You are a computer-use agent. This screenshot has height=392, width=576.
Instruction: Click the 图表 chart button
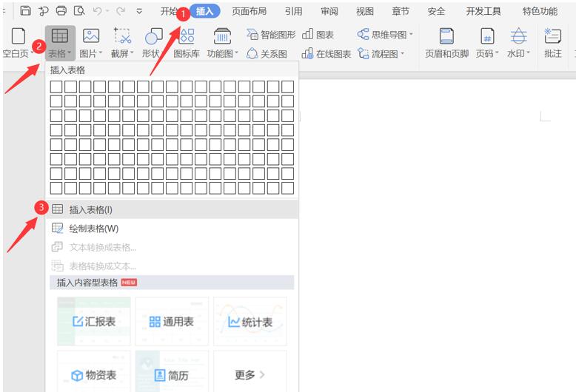(x=318, y=35)
